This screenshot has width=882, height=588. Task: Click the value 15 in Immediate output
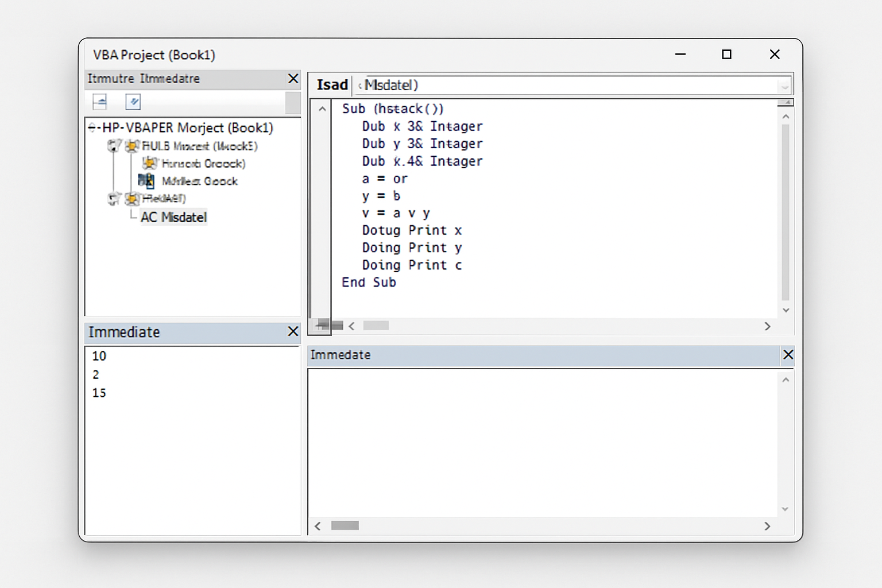(x=99, y=393)
